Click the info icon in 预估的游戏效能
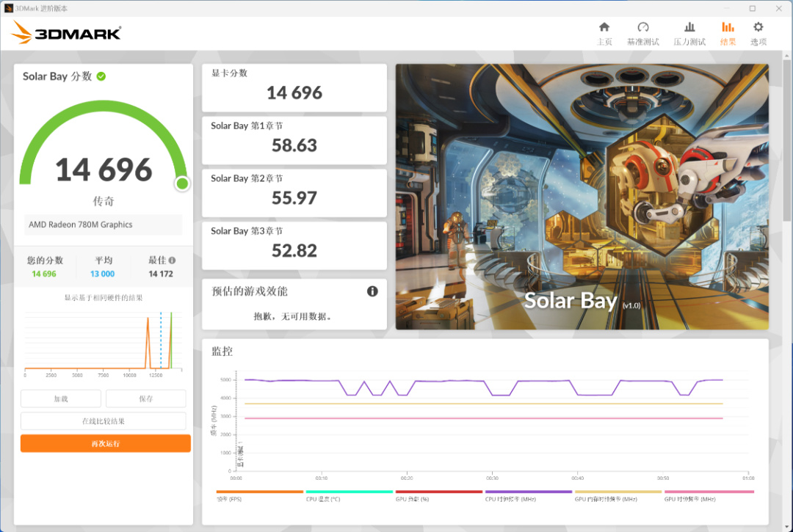 pyautogui.click(x=372, y=291)
